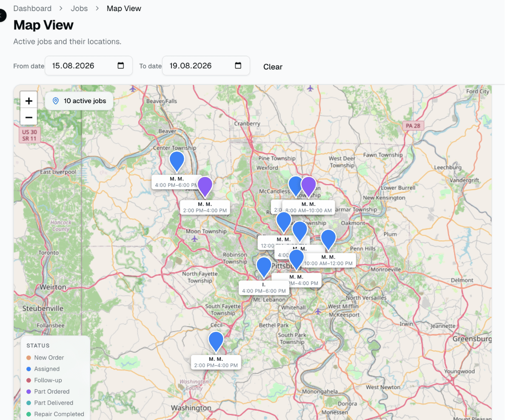Click the From date input field

coord(88,66)
